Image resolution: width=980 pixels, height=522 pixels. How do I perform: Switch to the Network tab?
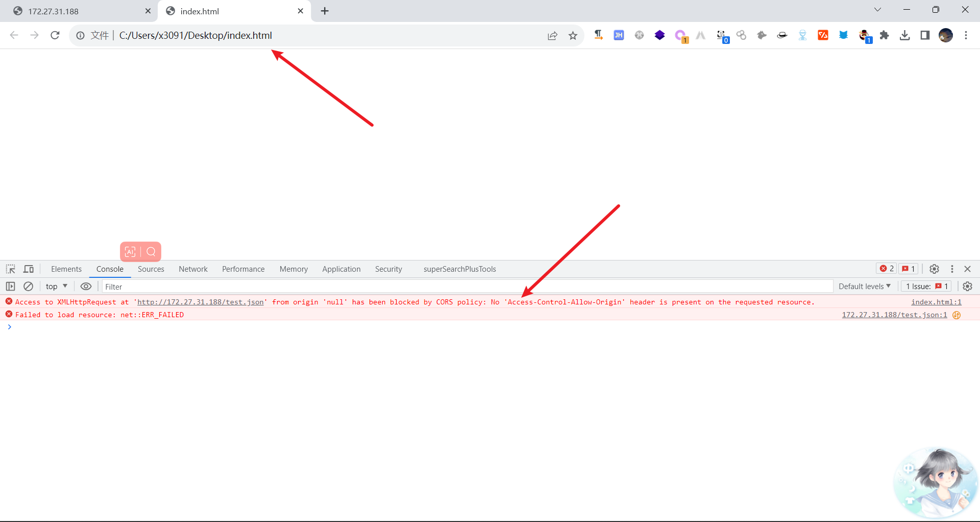click(193, 269)
